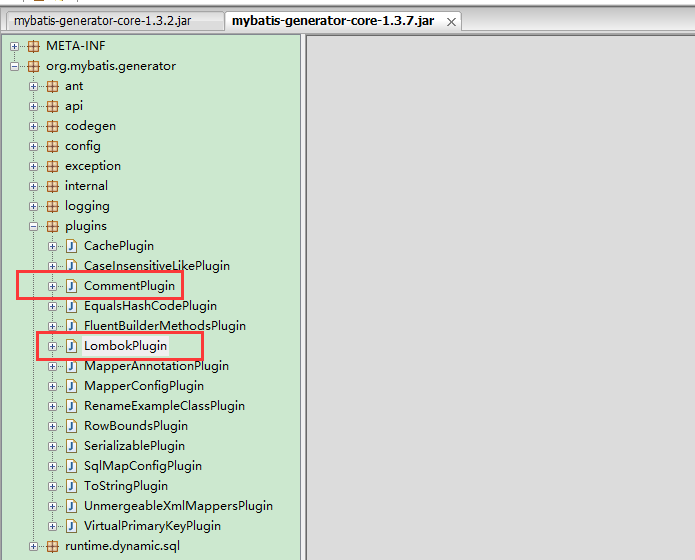Expand the META-INF package node
The width and height of the screenshot is (695, 560).
(x=14, y=46)
